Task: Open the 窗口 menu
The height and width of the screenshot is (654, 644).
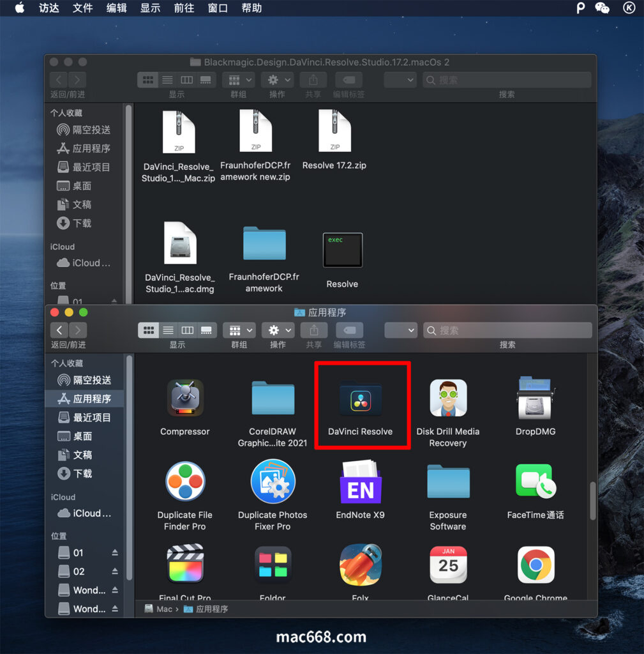Action: pos(218,8)
